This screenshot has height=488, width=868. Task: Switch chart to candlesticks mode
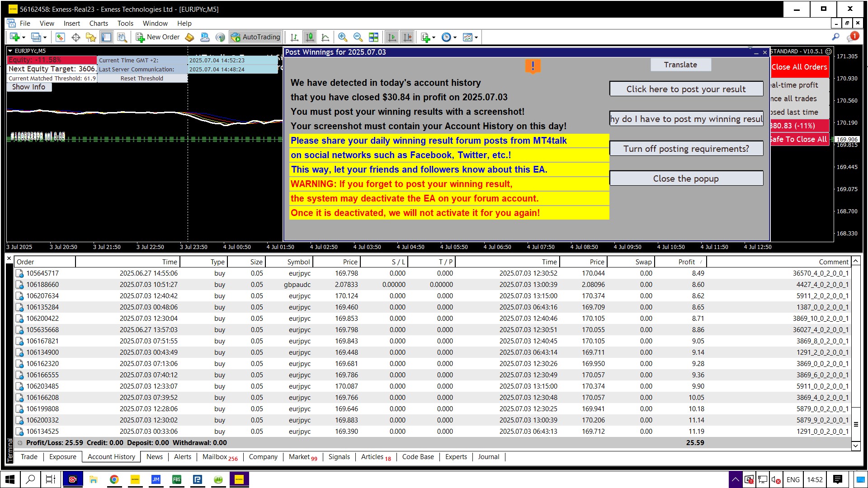310,37
